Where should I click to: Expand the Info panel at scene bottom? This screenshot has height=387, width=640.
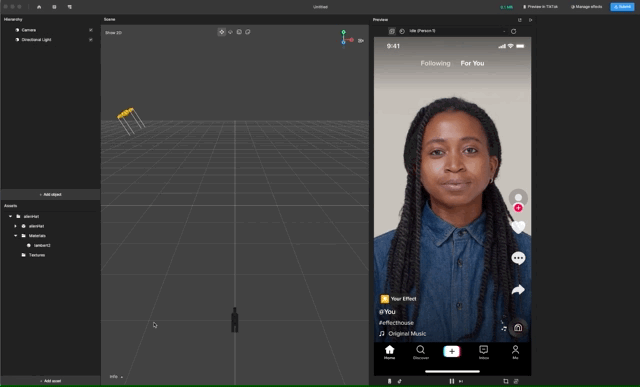click(116, 377)
